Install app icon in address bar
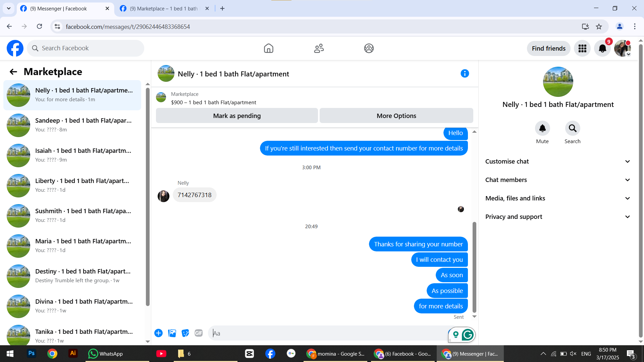Screen dimensions: 644x362 [585, 26]
